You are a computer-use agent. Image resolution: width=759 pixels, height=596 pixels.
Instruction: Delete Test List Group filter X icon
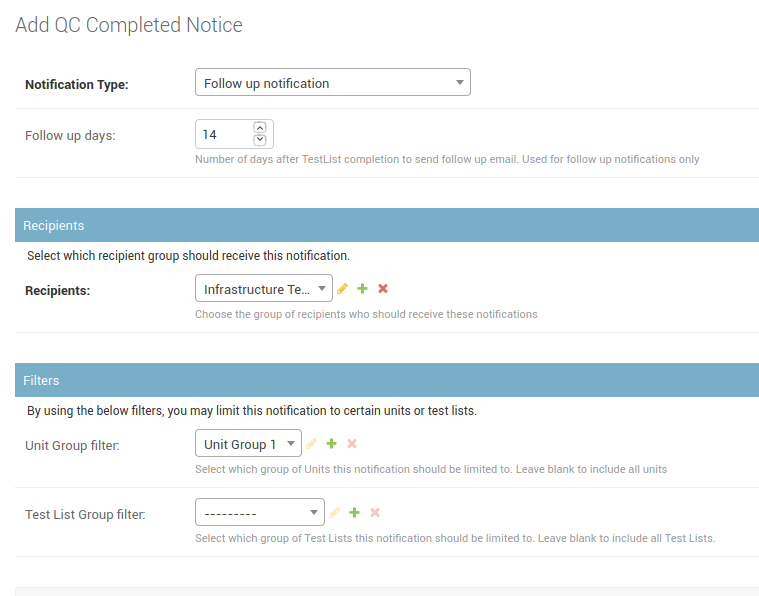tap(375, 512)
